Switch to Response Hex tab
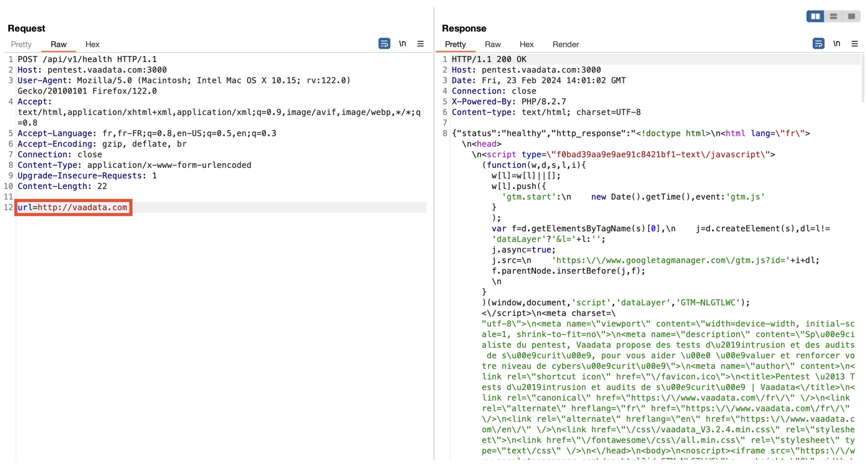This screenshot has width=868, height=464. tap(526, 44)
